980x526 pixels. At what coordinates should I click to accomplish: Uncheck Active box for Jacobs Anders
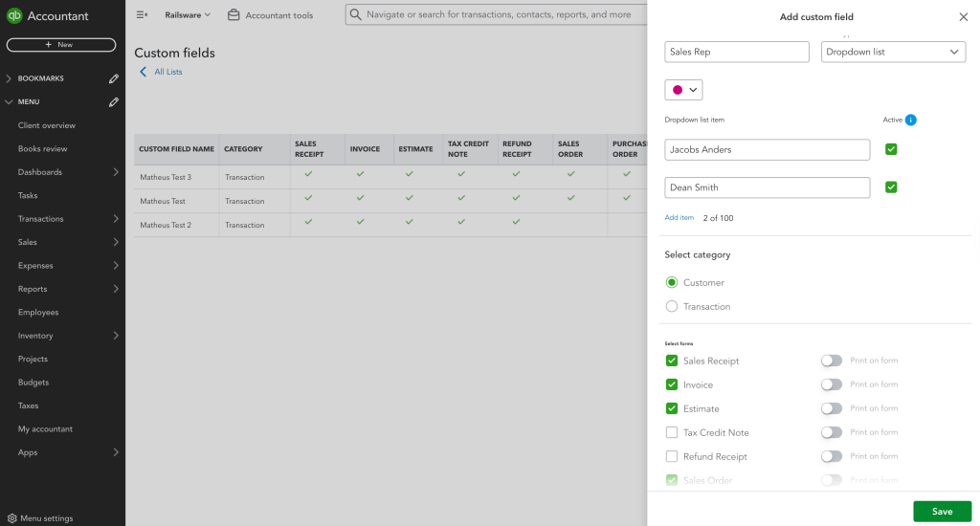[x=891, y=149]
